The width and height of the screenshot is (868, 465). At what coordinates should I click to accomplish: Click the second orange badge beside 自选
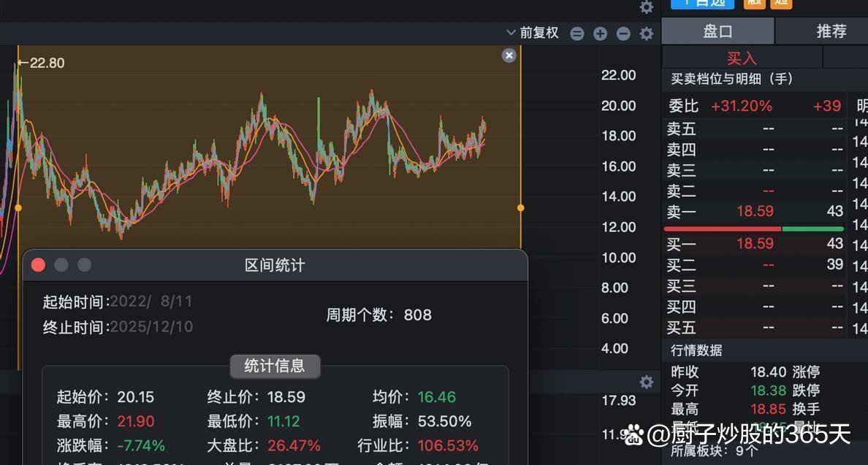point(781,4)
